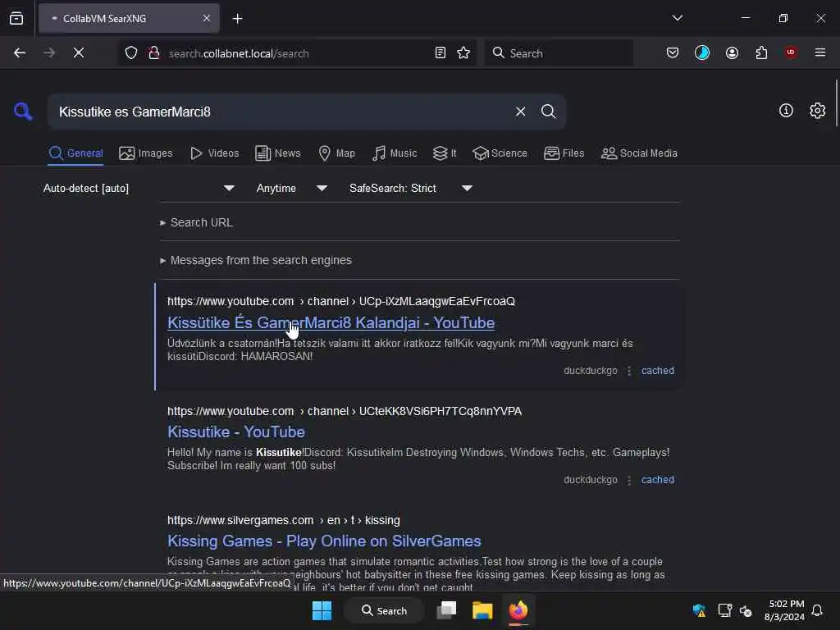Open the Kissutike - YouTube result

235,431
